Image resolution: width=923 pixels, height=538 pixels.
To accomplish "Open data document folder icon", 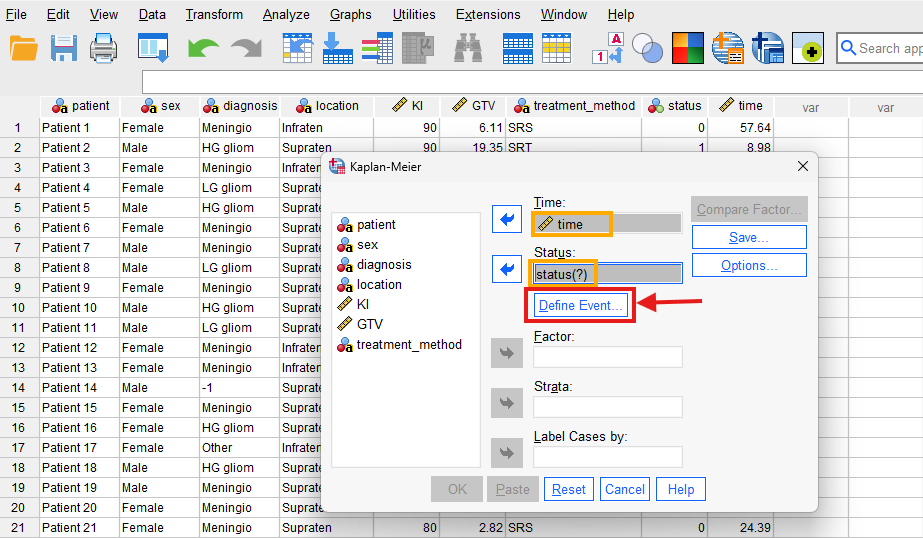I will 24,48.
